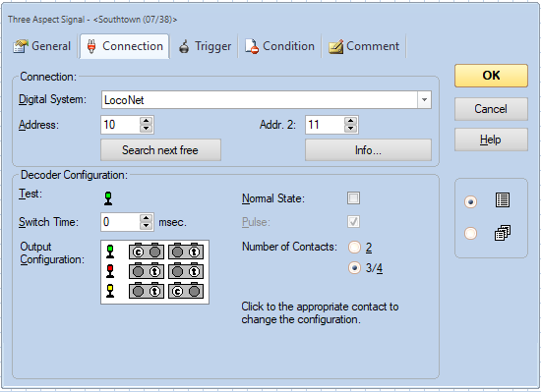The height and width of the screenshot is (392, 541).
Task: Click green aspect's fourth output contact marked t
Action: 194,252
